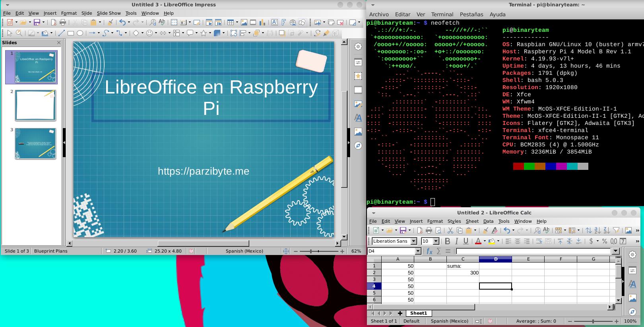
Task: Align cell text to center in Calc
Action: coord(518,241)
